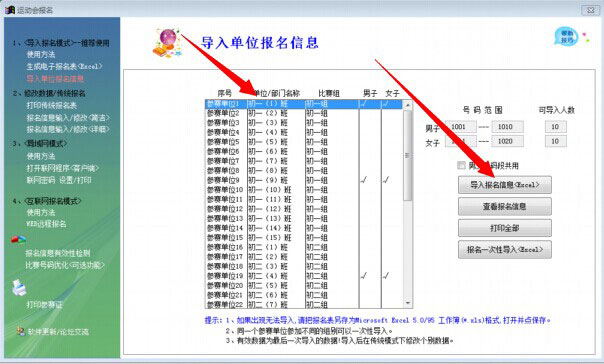Select row 参赛单位12 初一(12)班
This screenshot has width=604, height=364.
(304, 209)
